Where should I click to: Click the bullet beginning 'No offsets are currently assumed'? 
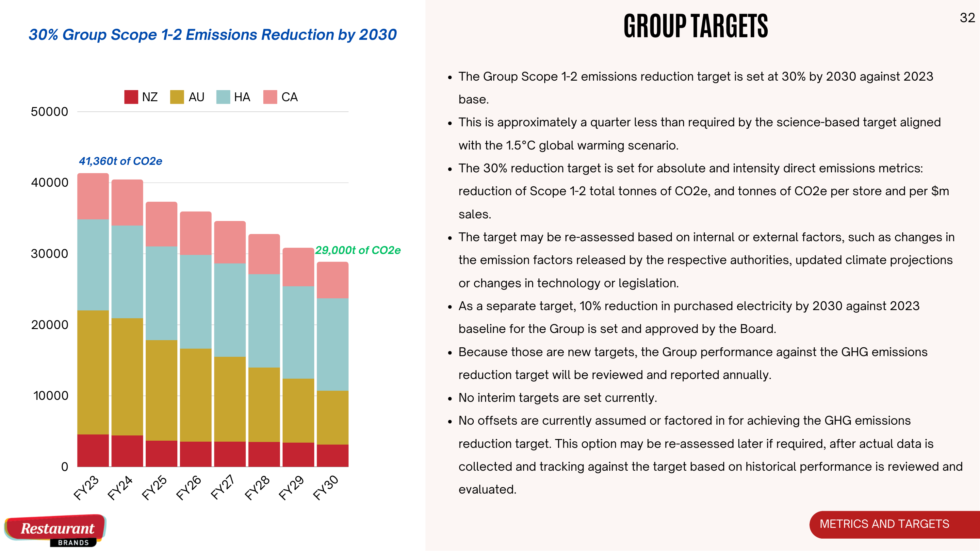point(710,455)
